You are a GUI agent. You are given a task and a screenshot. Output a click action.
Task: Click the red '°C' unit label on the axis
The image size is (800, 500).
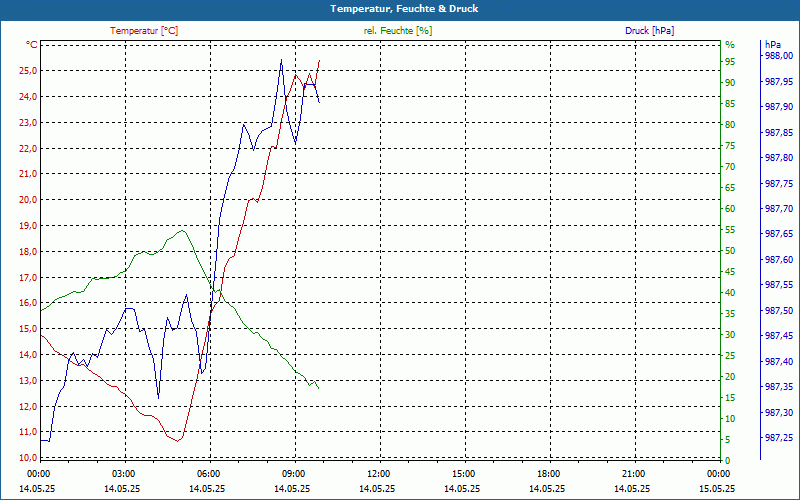click(x=32, y=45)
